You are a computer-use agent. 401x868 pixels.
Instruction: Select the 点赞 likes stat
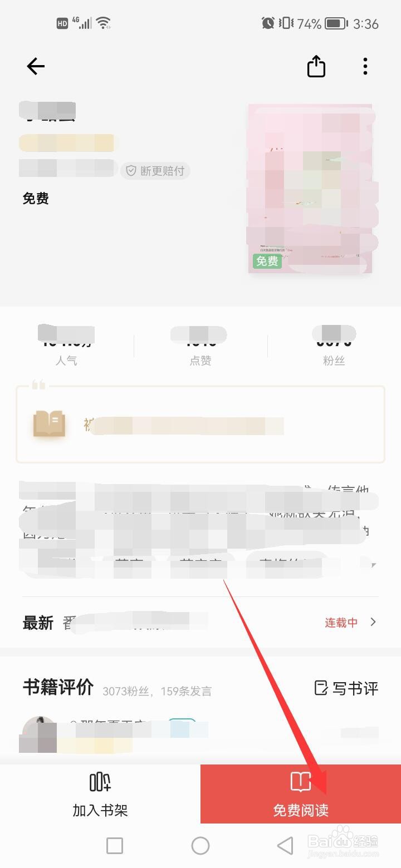pos(200,345)
